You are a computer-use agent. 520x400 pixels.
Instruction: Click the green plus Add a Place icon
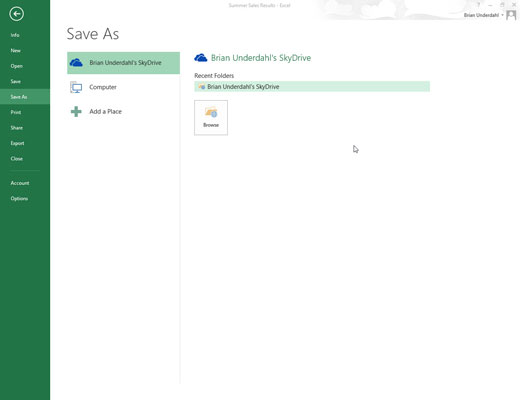tap(76, 111)
